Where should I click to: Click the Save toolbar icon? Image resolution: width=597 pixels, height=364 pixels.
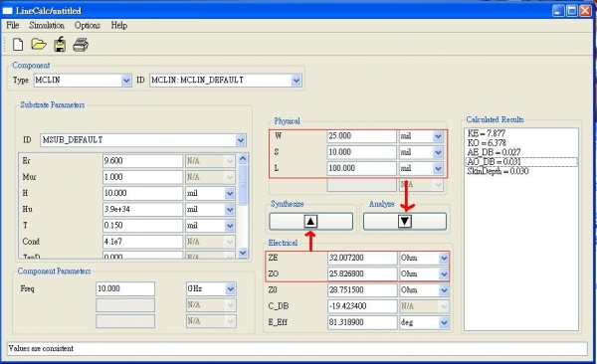pos(60,44)
